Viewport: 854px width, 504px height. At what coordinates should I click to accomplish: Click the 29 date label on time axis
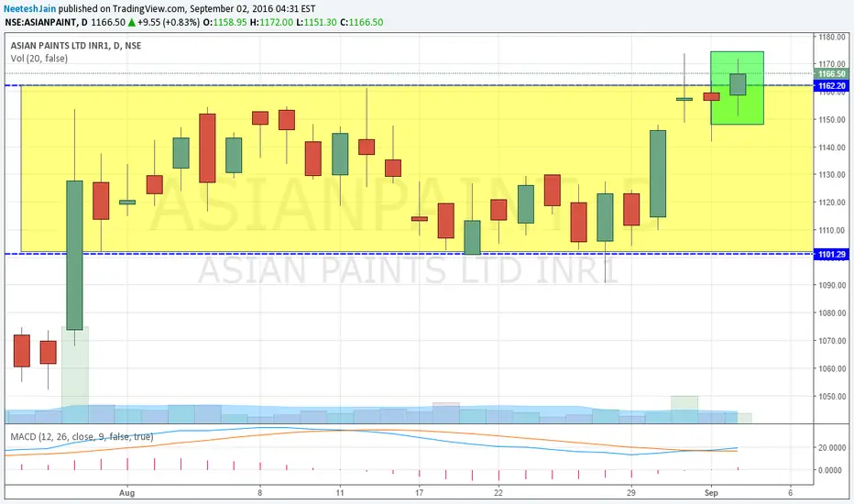630,493
